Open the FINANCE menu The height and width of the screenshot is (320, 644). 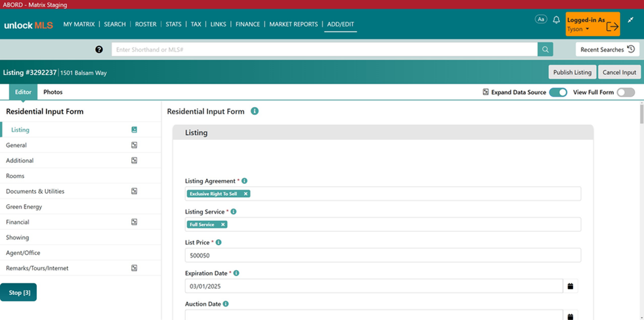pyautogui.click(x=247, y=24)
